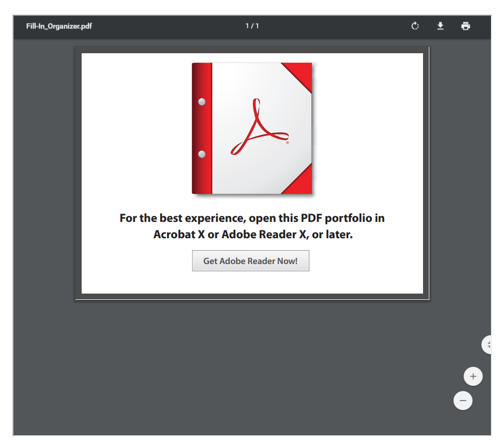Click the rotate icon in the toolbar
Image resolution: width=501 pixels, height=448 pixels.
[415, 25]
